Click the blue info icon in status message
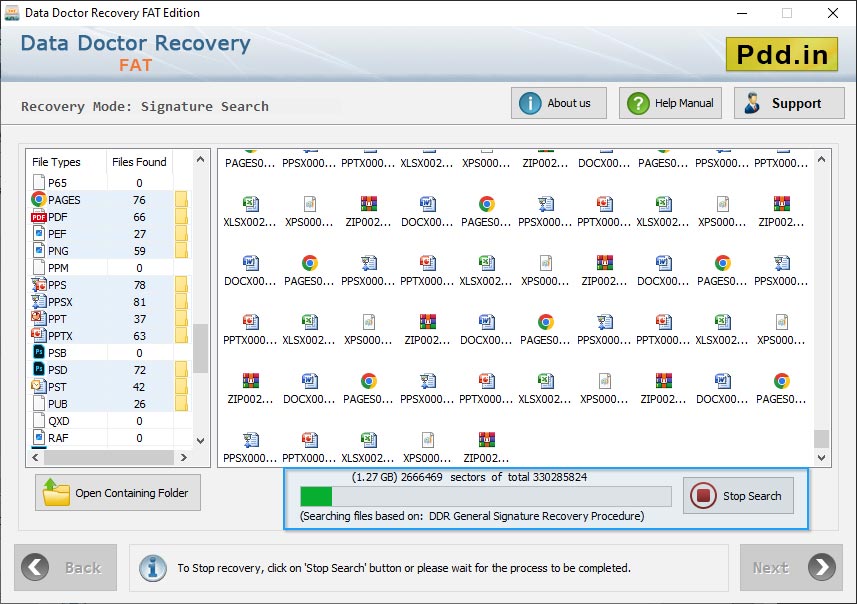The height and width of the screenshot is (604, 857). click(x=152, y=568)
